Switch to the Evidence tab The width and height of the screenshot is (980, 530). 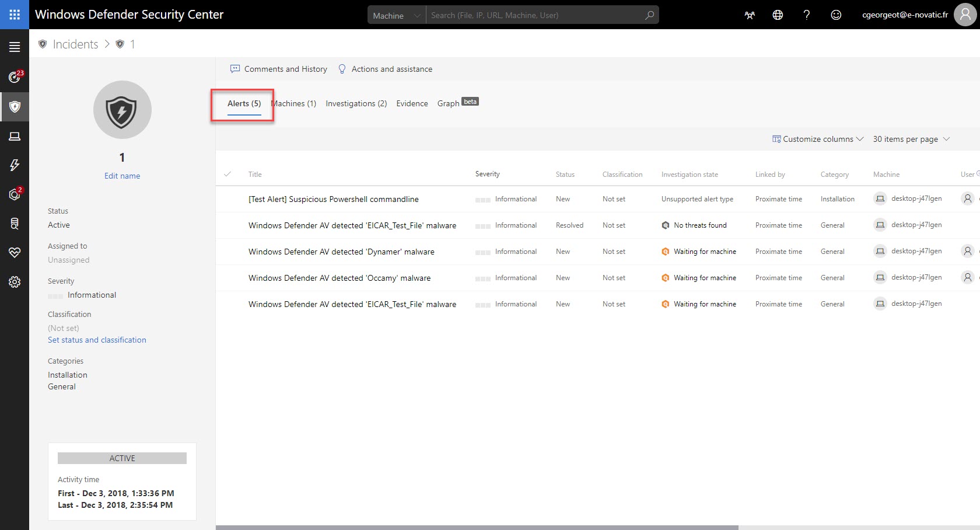tap(412, 103)
